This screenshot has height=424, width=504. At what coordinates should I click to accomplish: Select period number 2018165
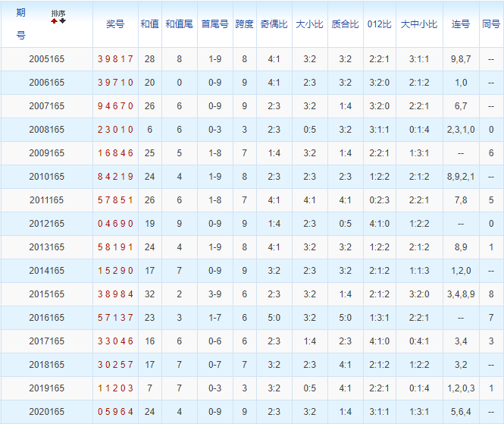click(46, 364)
